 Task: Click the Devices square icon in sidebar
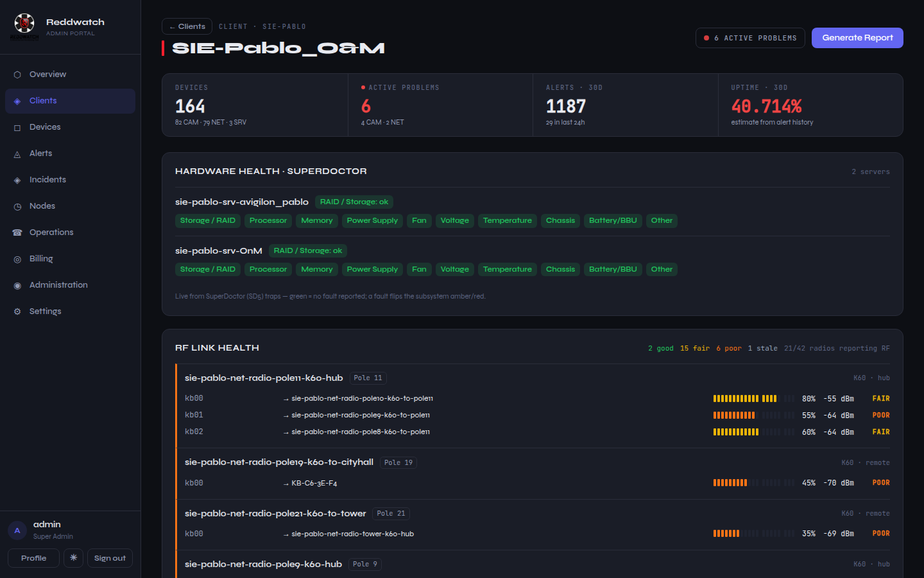(x=17, y=127)
